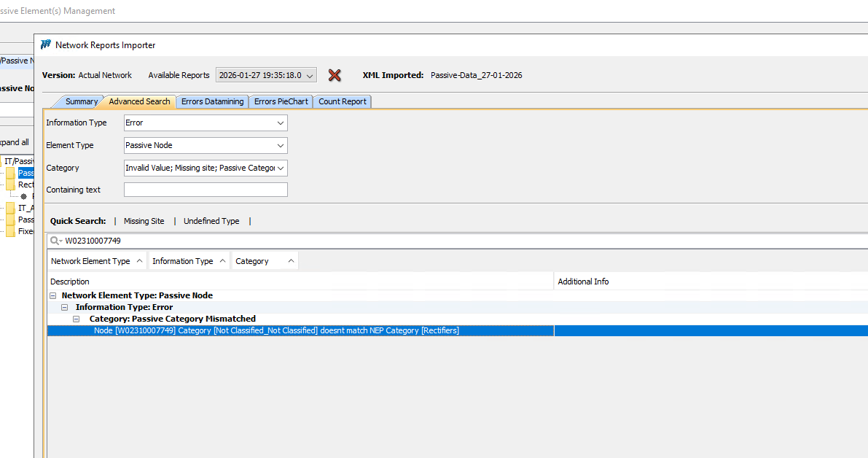The width and height of the screenshot is (868, 458).
Task: Open the Available Reports date dropdown
Action: point(310,75)
